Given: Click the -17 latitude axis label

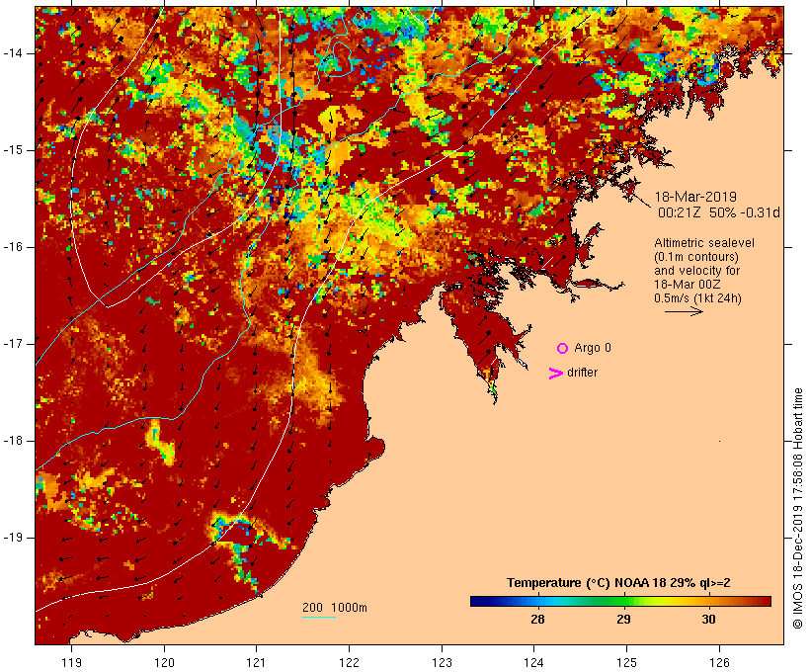Looking at the screenshot, I should tap(13, 344).
